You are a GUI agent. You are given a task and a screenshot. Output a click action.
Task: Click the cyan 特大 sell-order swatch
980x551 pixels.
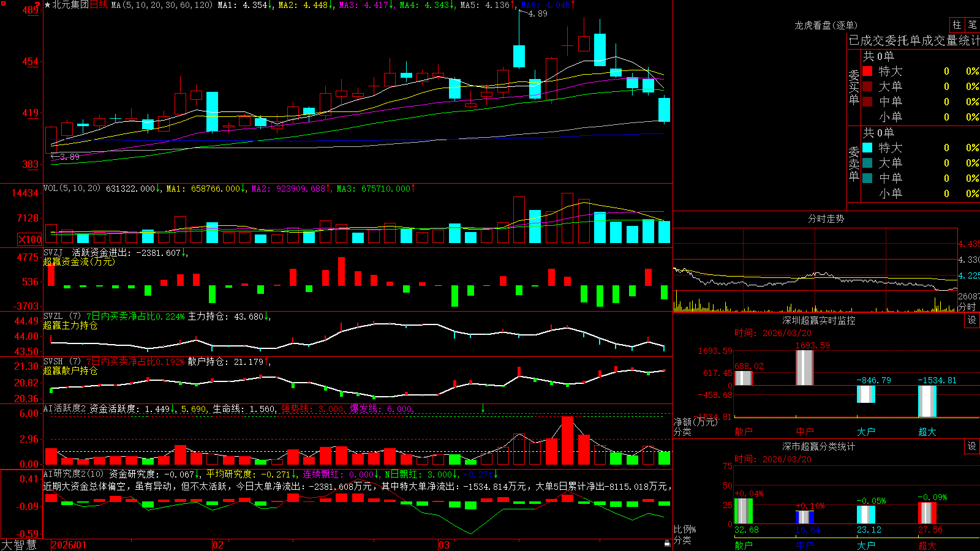pos(867,148)
